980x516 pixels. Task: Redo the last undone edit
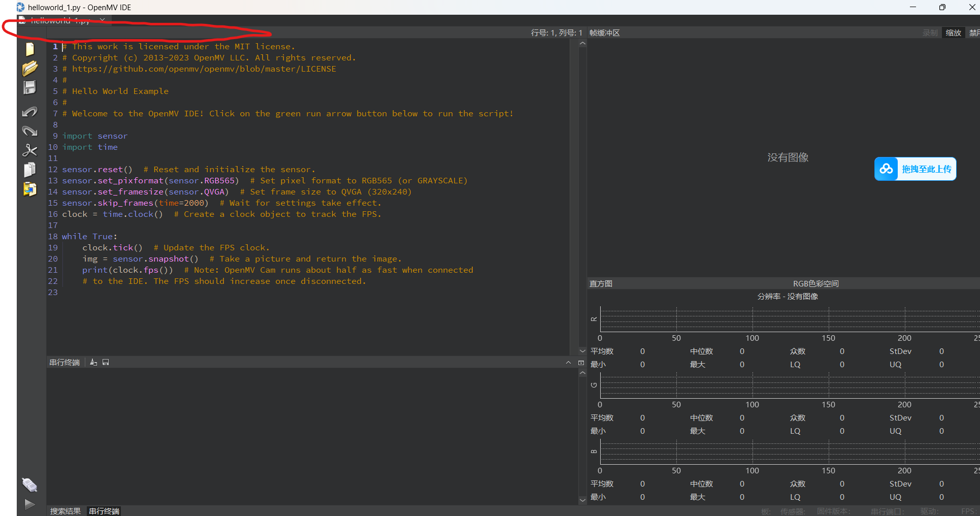click(30, 131)
